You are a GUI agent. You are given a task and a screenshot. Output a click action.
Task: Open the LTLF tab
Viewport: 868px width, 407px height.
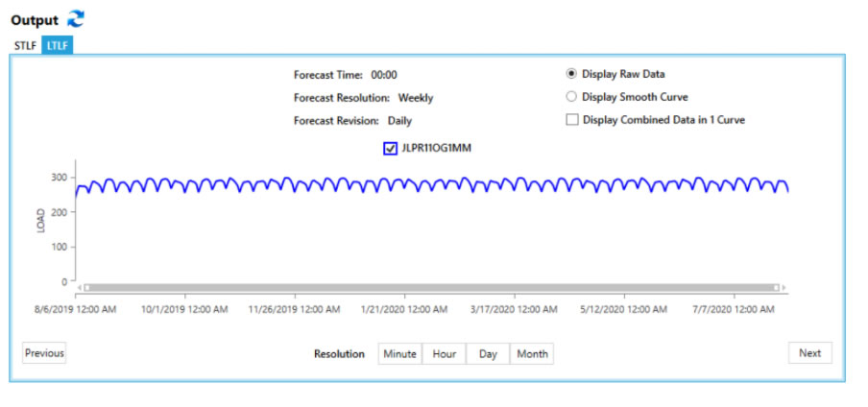point(58,45)
